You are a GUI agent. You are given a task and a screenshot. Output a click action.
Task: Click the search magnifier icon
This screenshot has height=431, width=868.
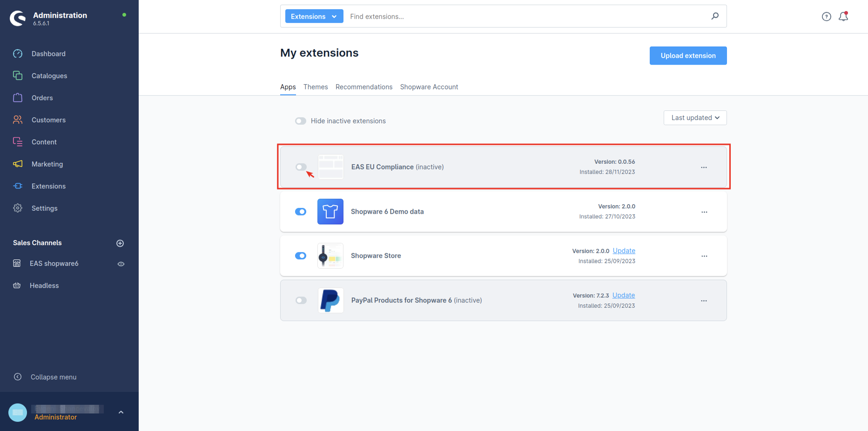pos(715,16)
